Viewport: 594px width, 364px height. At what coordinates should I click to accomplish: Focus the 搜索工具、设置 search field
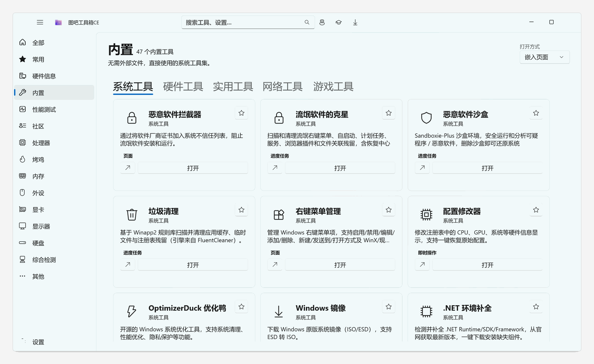point(248,22)
